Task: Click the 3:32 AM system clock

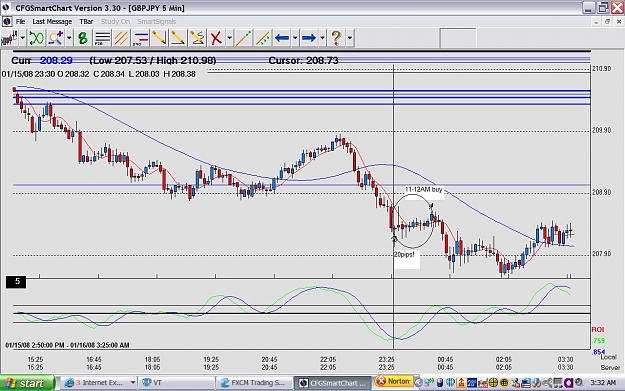Action: (603, 383)
